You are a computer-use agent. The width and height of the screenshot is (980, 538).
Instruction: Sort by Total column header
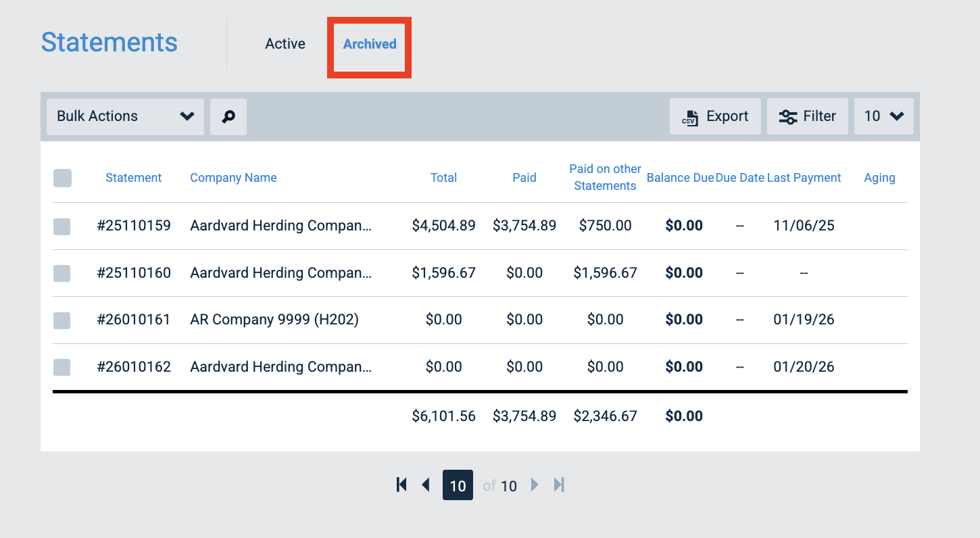point(444,178)
